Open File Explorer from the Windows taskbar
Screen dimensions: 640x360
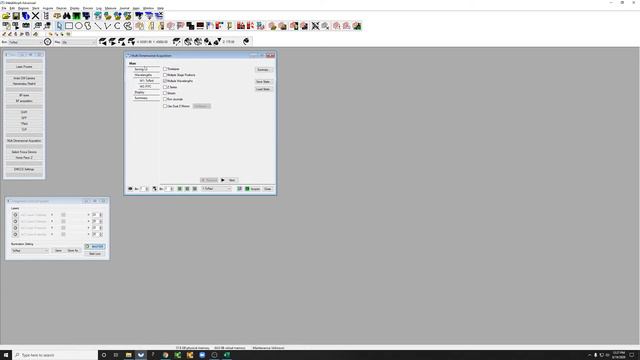click(x=129, y=355)
